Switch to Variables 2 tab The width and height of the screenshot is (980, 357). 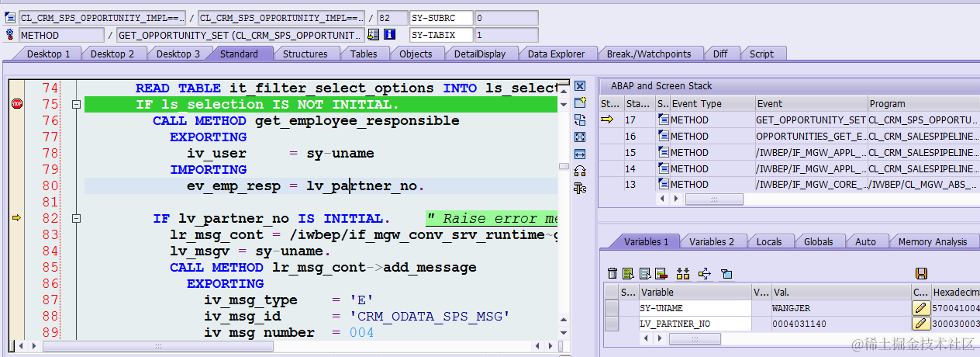pyautogui.click(x=712, y=241)
